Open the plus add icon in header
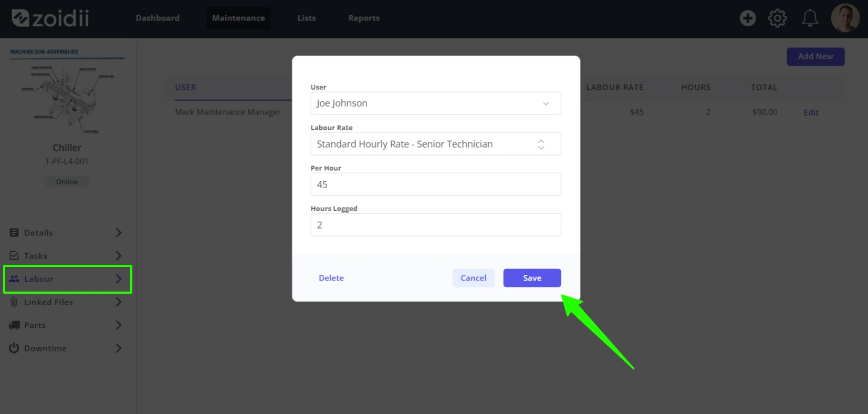This screenshot has height=414, width=868. click(x=748, y=18)
